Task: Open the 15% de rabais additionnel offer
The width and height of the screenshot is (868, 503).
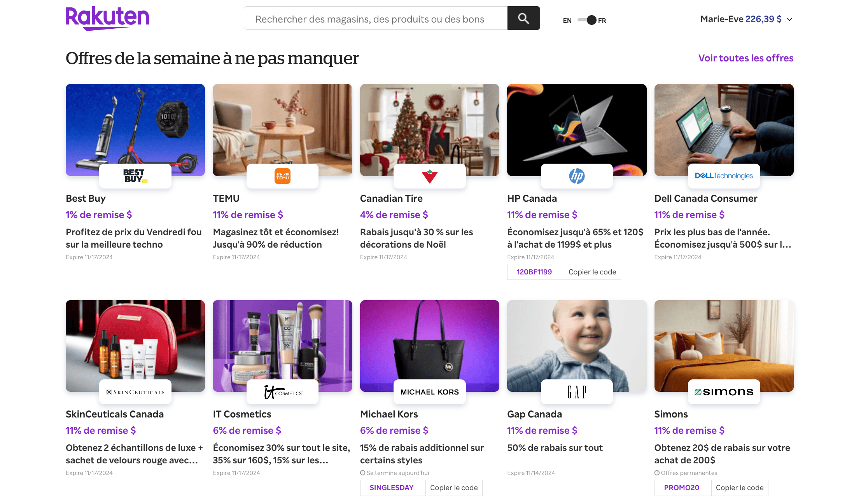Action: pos(422,454)
